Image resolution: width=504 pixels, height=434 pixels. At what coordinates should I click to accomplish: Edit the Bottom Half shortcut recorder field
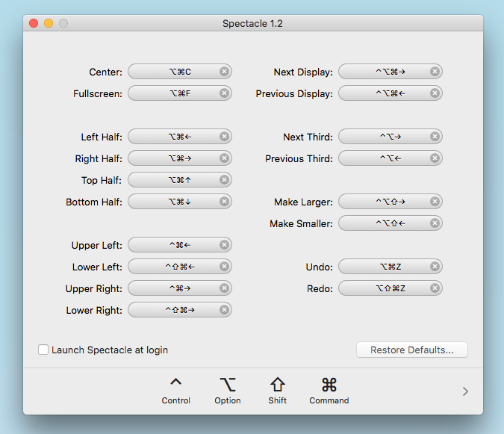click(x=180, y=202)
